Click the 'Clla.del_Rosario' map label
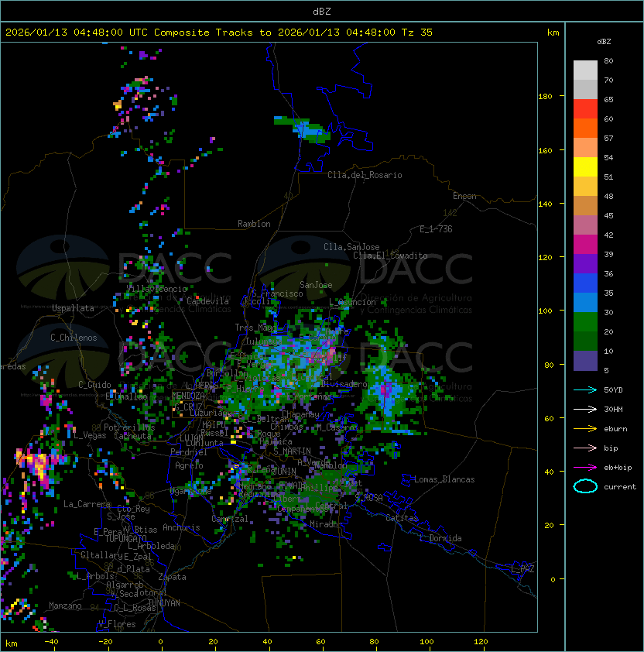Viewport: 644px width, 652px height. tap(365, 175)
